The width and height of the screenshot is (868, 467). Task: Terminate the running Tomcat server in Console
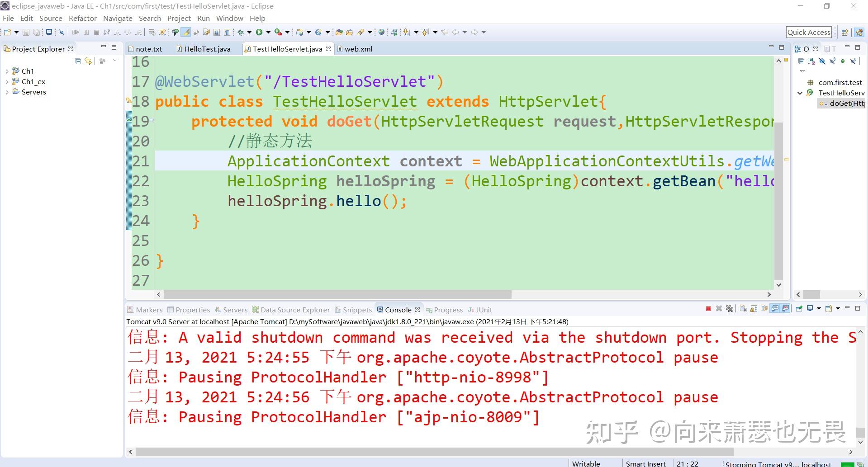708,309
